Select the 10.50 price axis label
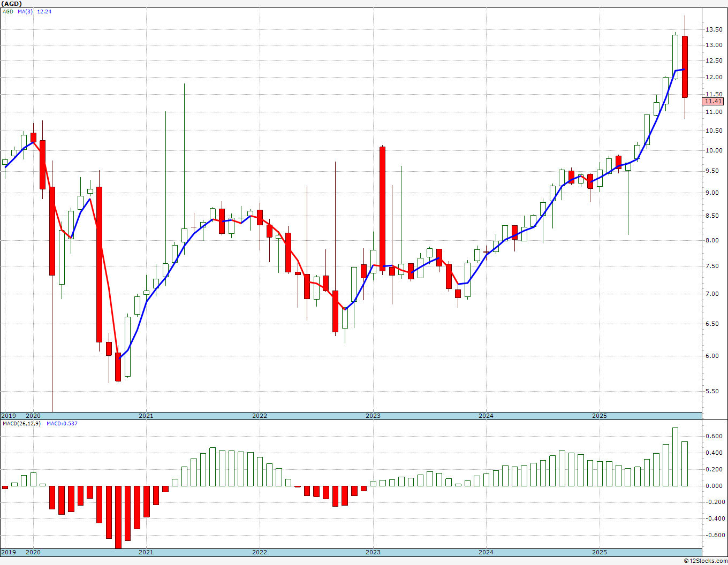Viewport: 728px width, 565px height. click(x=714, y=131)
